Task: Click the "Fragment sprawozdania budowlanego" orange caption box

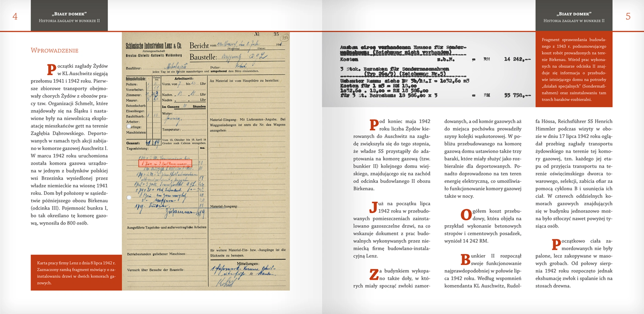Action: [x=574, y=69]
